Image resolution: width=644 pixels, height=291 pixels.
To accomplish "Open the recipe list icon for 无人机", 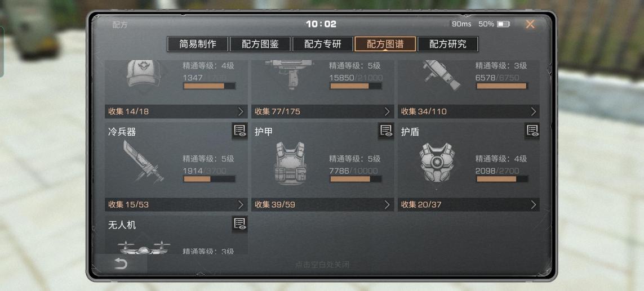I will point(239,224).
